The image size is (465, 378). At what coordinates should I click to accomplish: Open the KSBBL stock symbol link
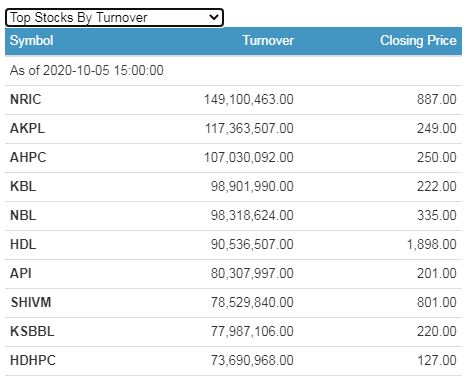32,331
